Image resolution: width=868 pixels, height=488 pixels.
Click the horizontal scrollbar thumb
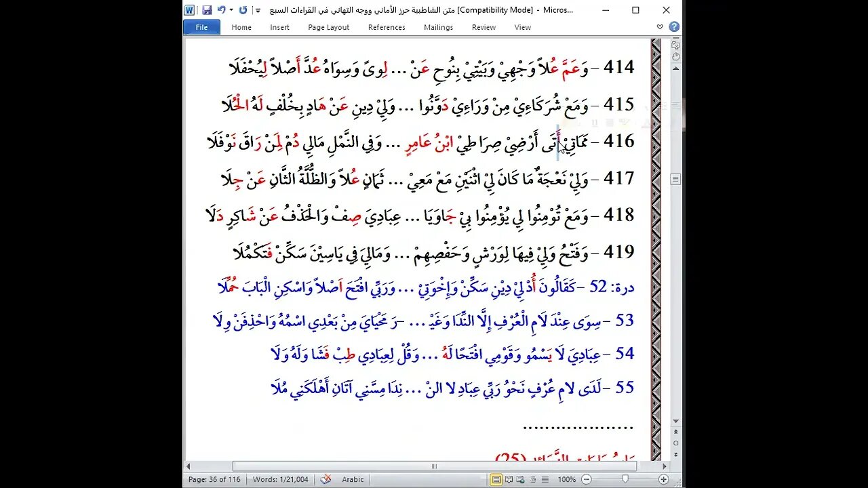pos(434,466)
